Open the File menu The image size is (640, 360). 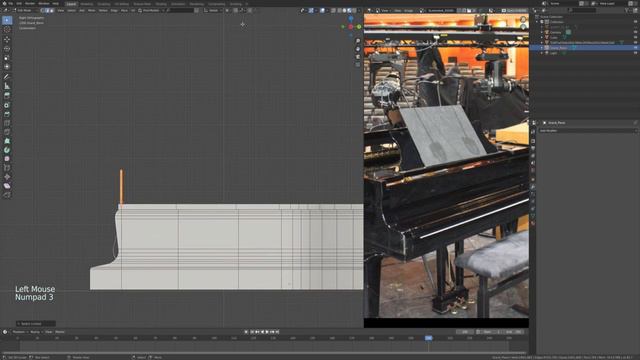(x=11, y=3)
